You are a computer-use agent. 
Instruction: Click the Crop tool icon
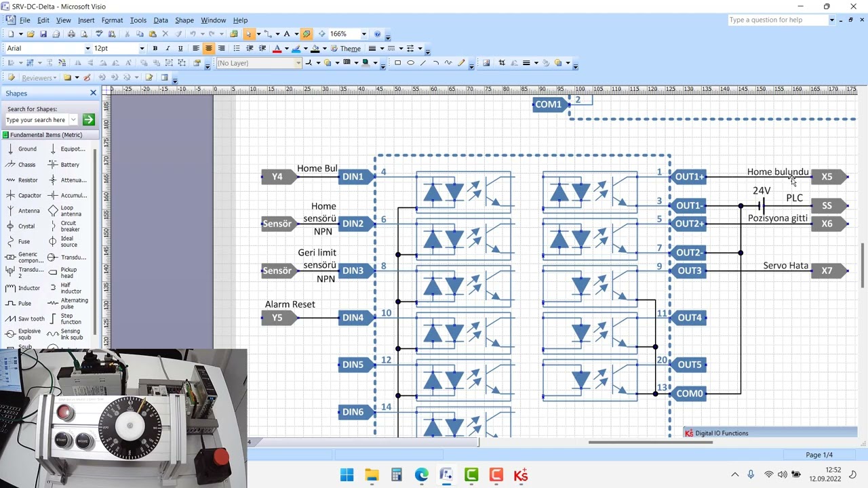tap(502, 63)
